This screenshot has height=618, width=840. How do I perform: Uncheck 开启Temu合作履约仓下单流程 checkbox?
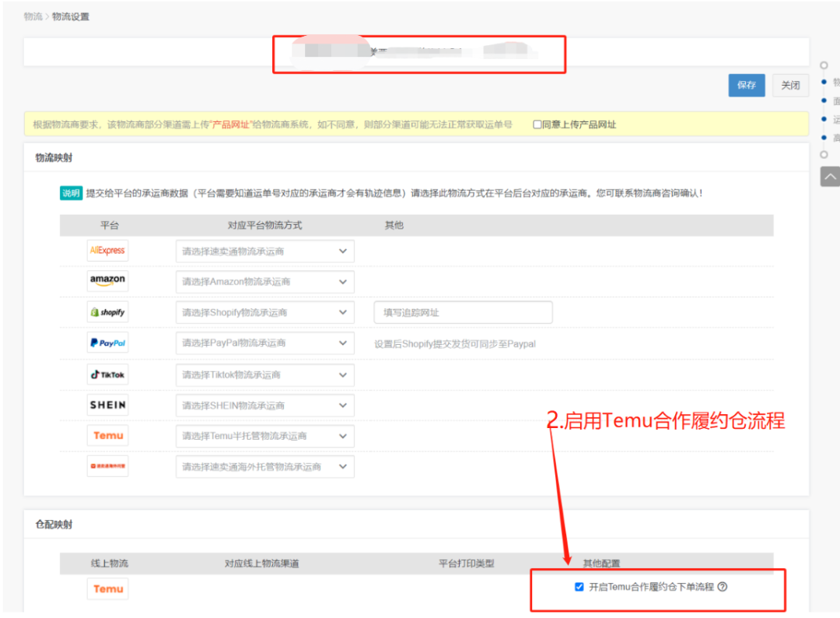(579, 587)
